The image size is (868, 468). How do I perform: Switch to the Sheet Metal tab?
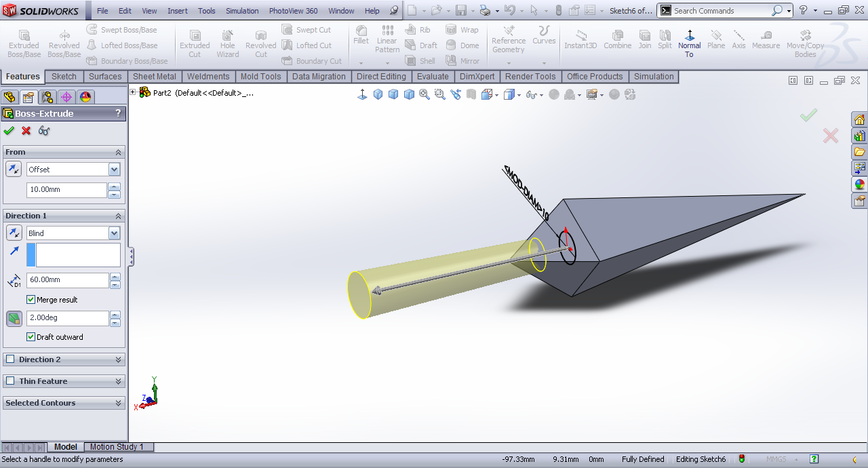154,77
